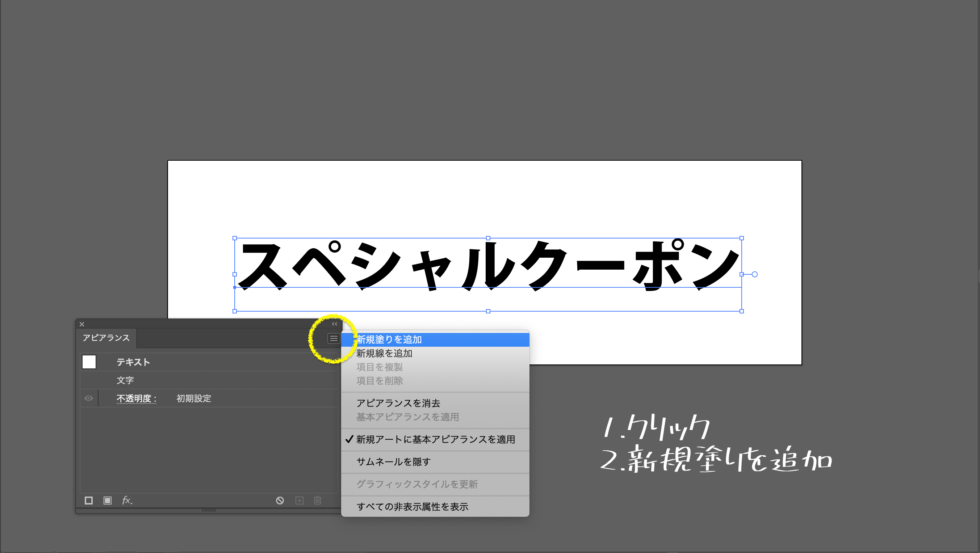Click the text overflow port circle handle
The width and height of the screenshot is (980, 553).
pyautogui.click(x=755, y=274)
